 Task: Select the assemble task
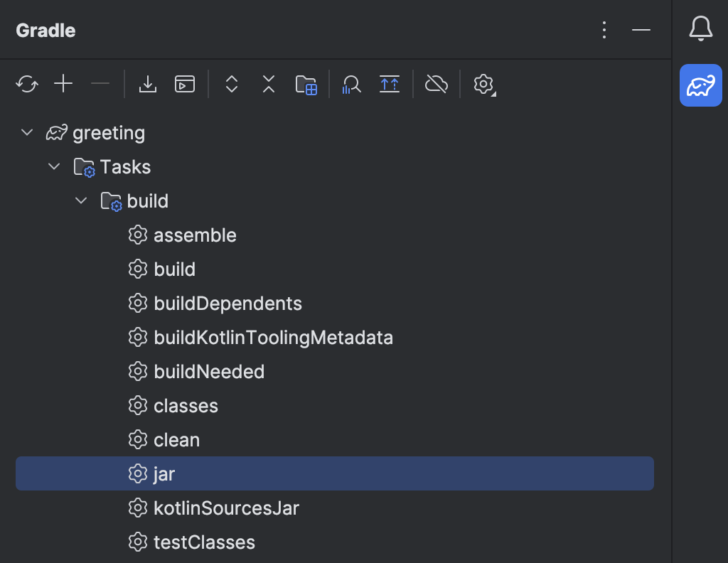195,235
